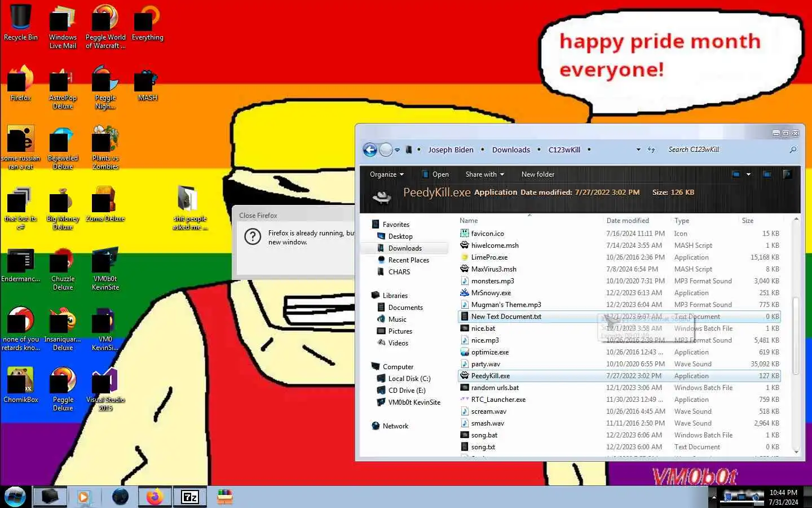Image resolution: width=812 pixels, height=508 pixels.
Task: Select the file LimePro.exe
Action: (620, 257)
